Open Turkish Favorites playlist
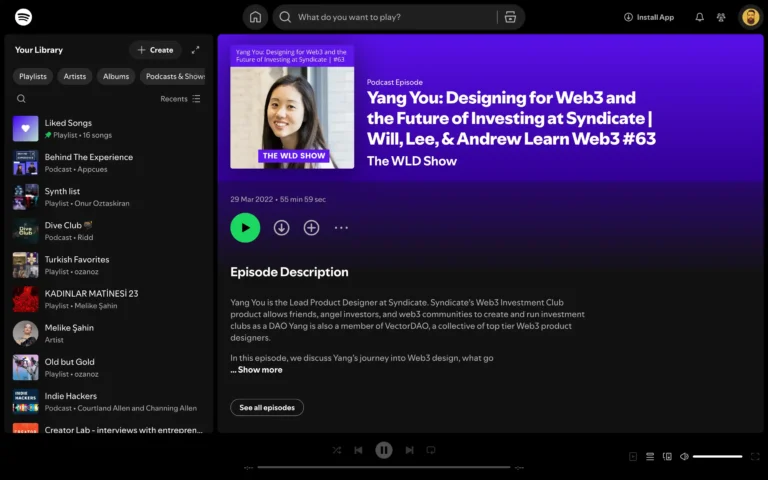This screenshot has height=480, width=768. (108, 265)
